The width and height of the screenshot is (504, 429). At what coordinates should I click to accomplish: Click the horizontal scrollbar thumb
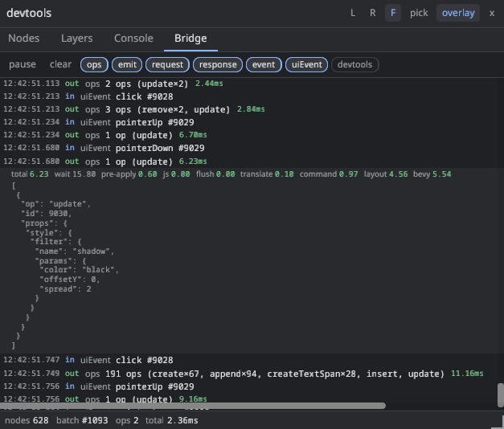coord(193,406)
